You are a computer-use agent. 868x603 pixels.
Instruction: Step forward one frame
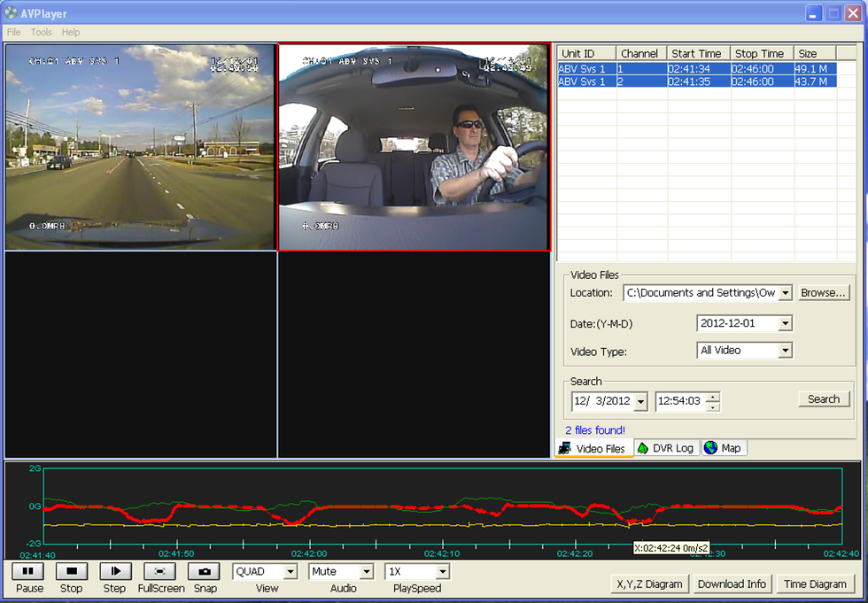(115, 572)
